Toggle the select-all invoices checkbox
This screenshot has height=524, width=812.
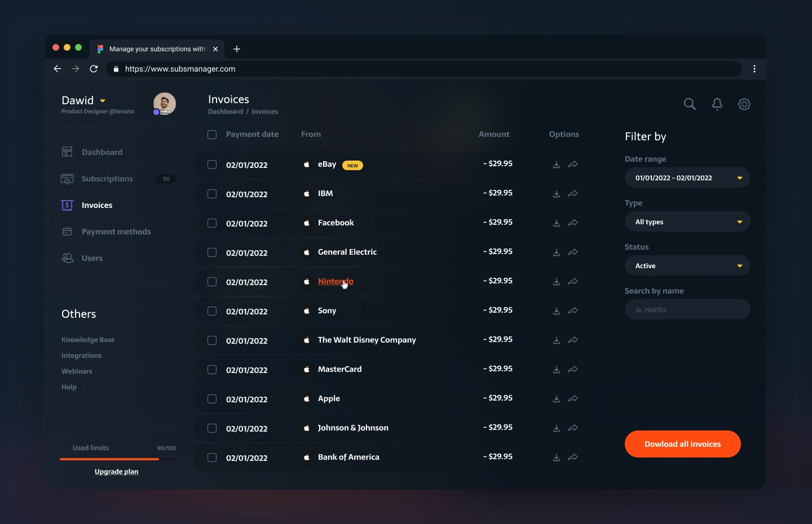coord(212,135)
